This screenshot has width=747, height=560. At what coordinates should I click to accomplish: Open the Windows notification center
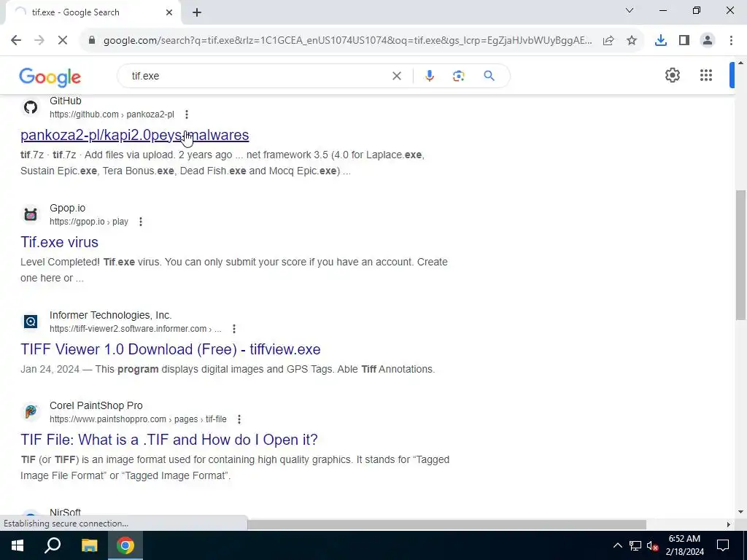tap(723, 545)
